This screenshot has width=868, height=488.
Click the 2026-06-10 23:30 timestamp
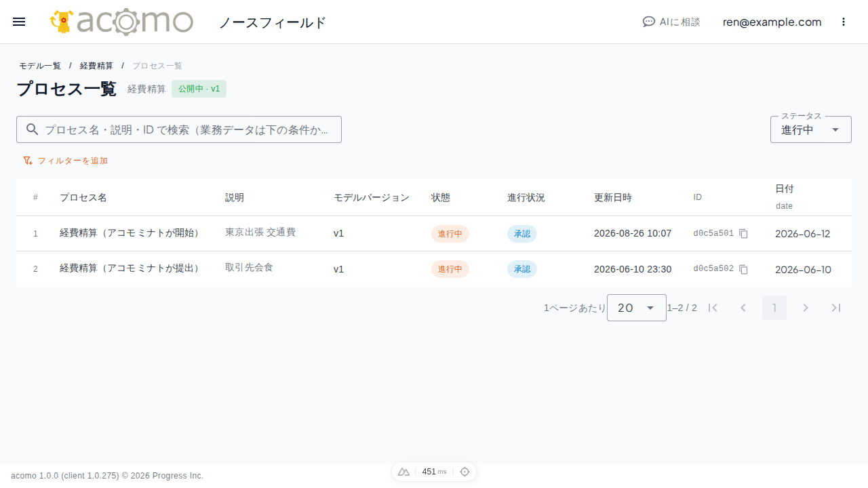pyautogui.click(x=633, y=269)
